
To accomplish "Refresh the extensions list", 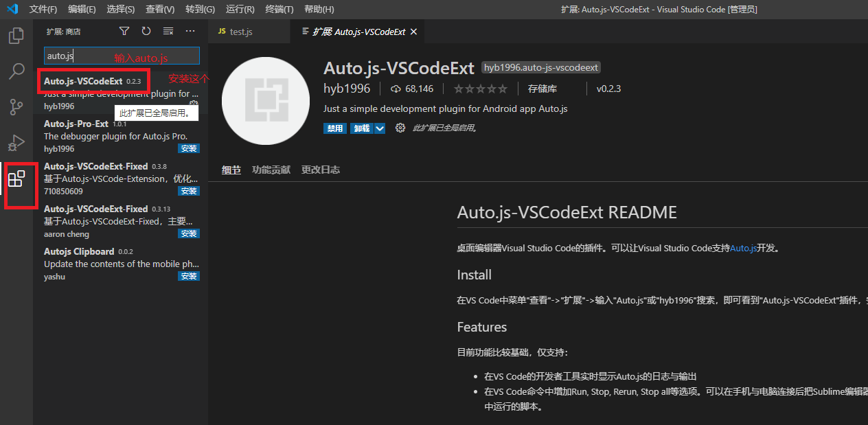I will click(146, 31).
